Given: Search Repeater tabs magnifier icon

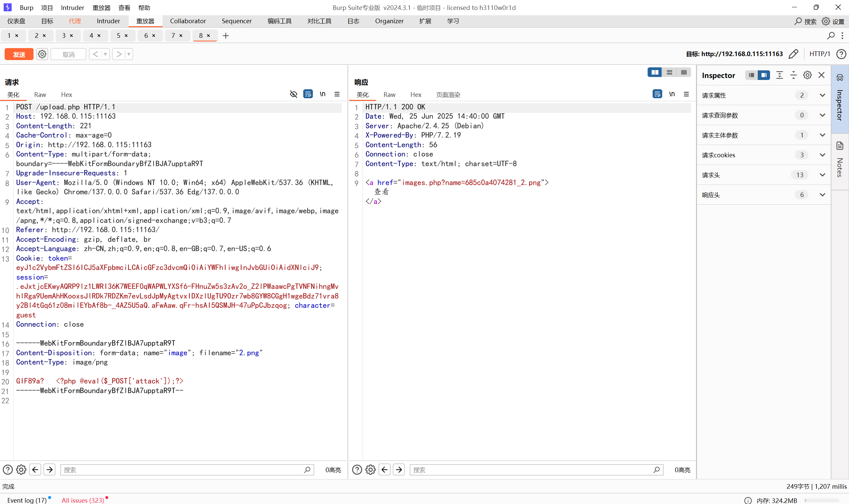Looking at the screenshot, I should [831, 36].
